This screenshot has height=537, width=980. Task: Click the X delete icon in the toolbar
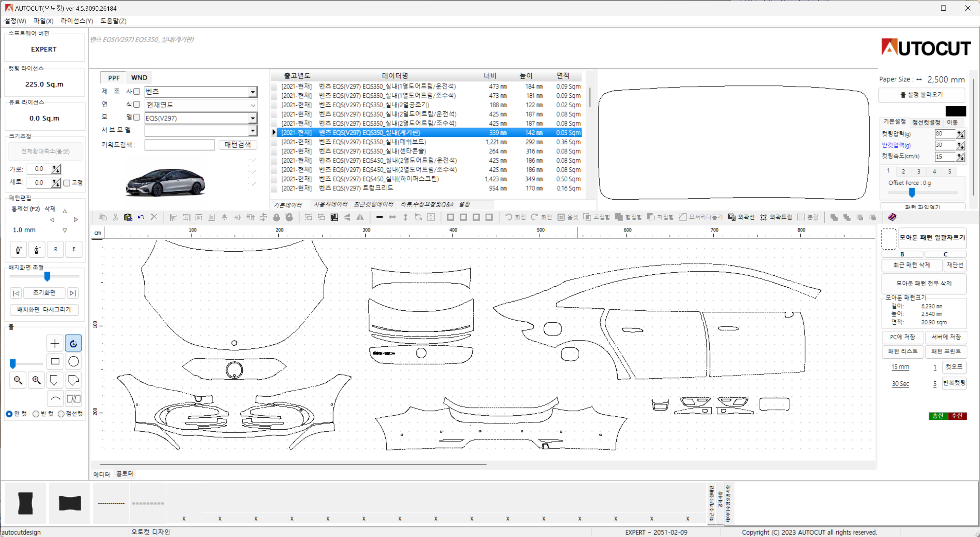click(154, 217)
